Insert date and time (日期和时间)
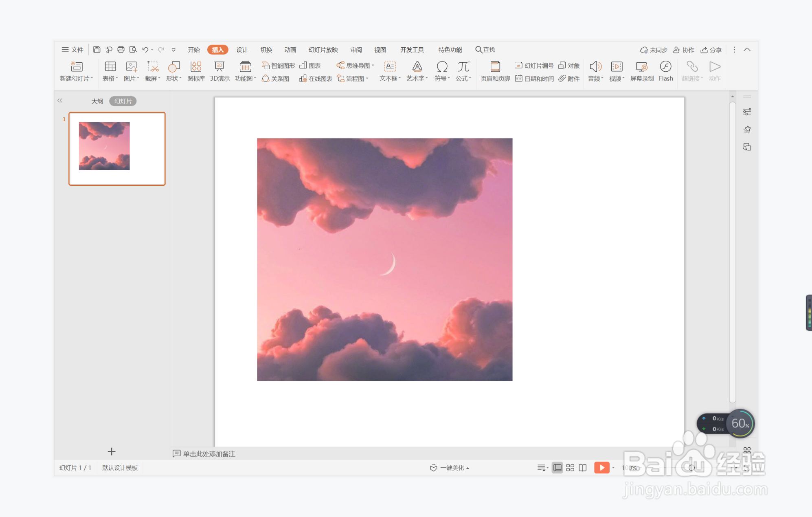The height and width of the screenshot is (517, 812). pyautogui.click(x=534, y=79)
